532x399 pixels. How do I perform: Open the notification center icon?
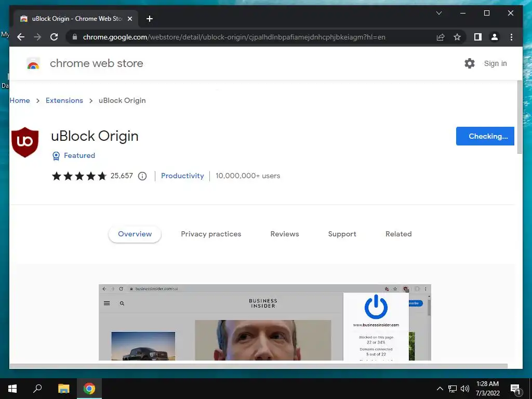coord(516,389)
